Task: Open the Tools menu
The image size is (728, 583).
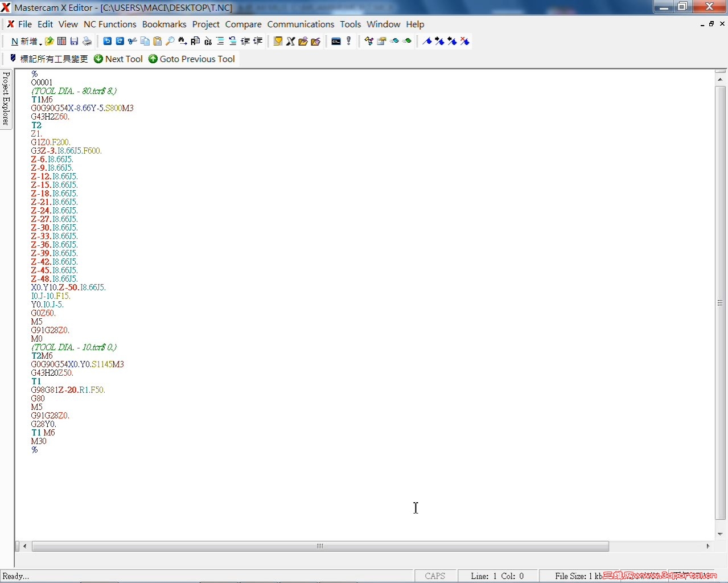Action: 351,24
